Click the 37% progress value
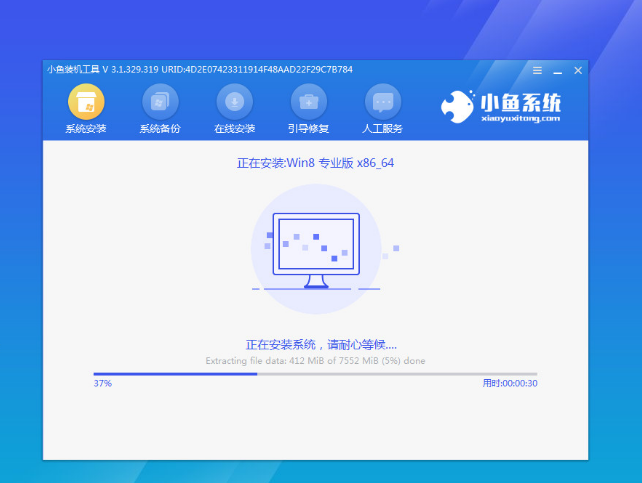Image resolution: width=642 pixels, height=483 pixels. click(102, 383)
